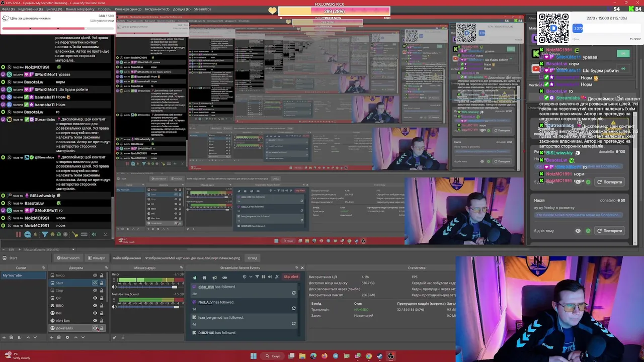Open audio mixer three-dot options menu
This screenshot has width=644, height=362.
122,337
